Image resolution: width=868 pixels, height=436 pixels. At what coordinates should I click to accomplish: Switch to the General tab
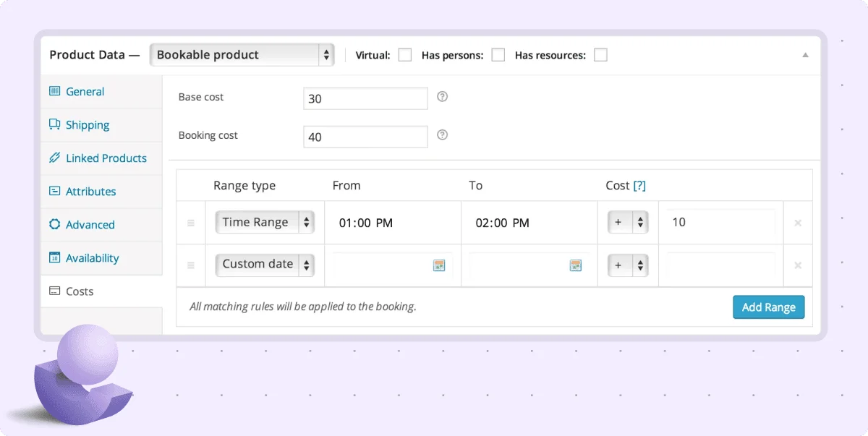pyautogui.click(x=101, y=92)
